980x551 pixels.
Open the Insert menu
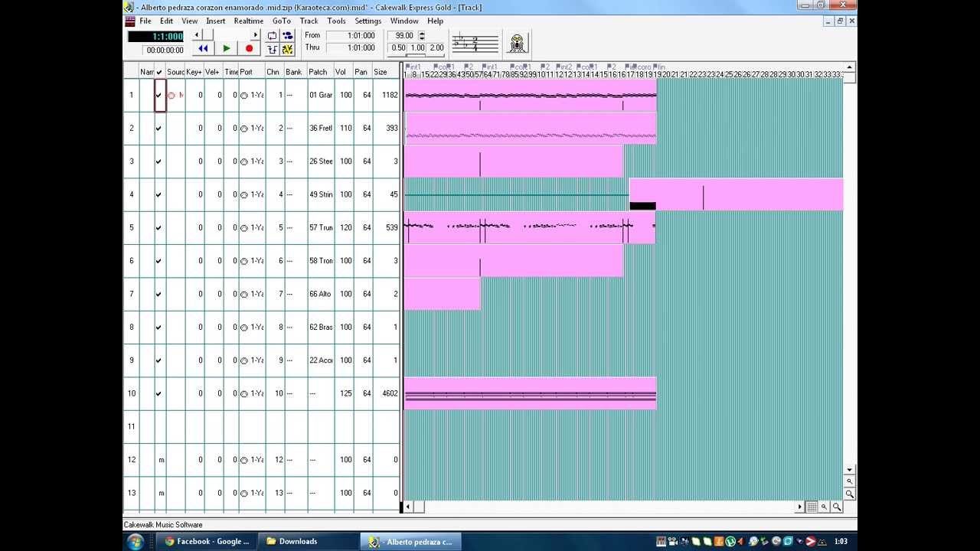[216, 21]
